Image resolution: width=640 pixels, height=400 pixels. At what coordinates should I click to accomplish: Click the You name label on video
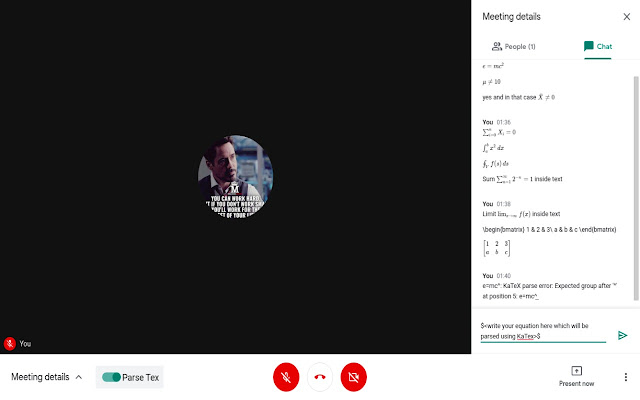25,344
